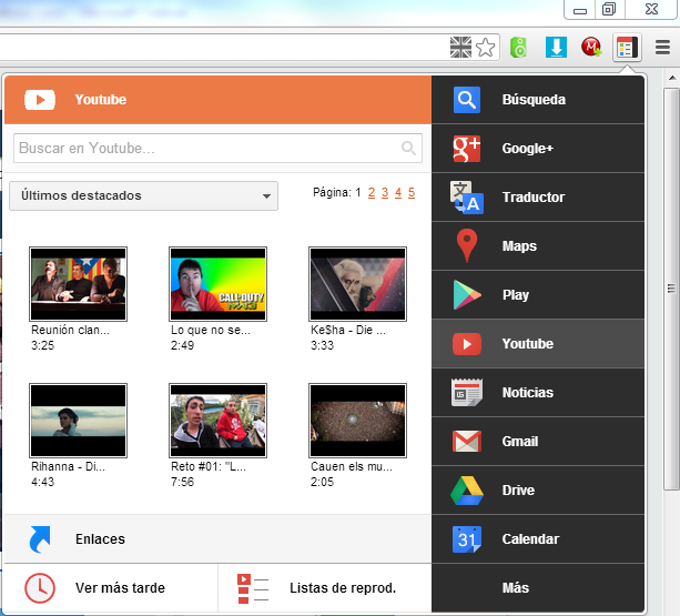Select Calendar label in sidebar
The width and height of the screenshot is (680, 616).
[531, 539]
